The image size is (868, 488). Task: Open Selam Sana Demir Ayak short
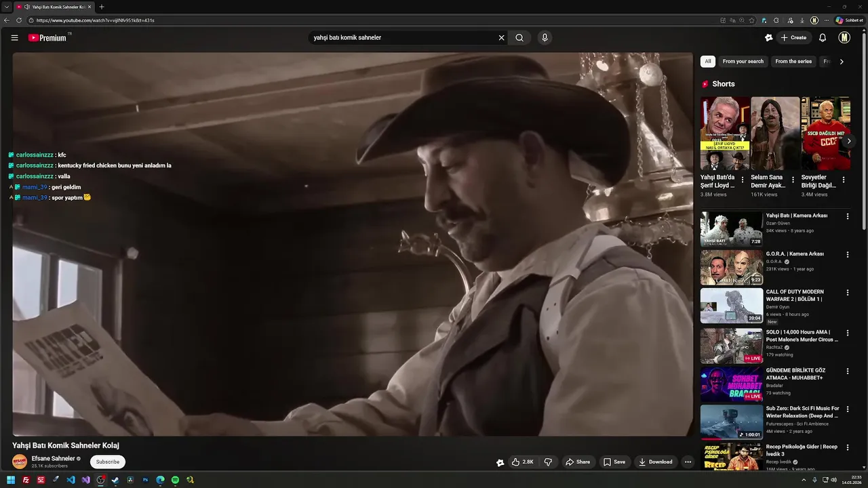(775, 134)
